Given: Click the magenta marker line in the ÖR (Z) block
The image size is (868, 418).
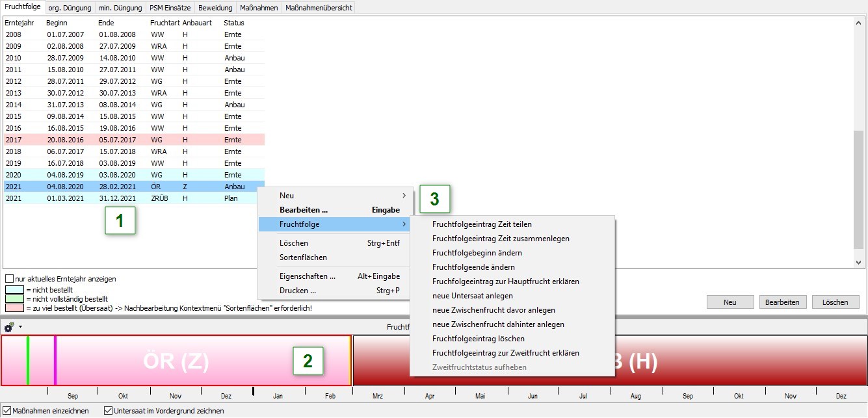Looking at the screenshot, I should point(55,361).
